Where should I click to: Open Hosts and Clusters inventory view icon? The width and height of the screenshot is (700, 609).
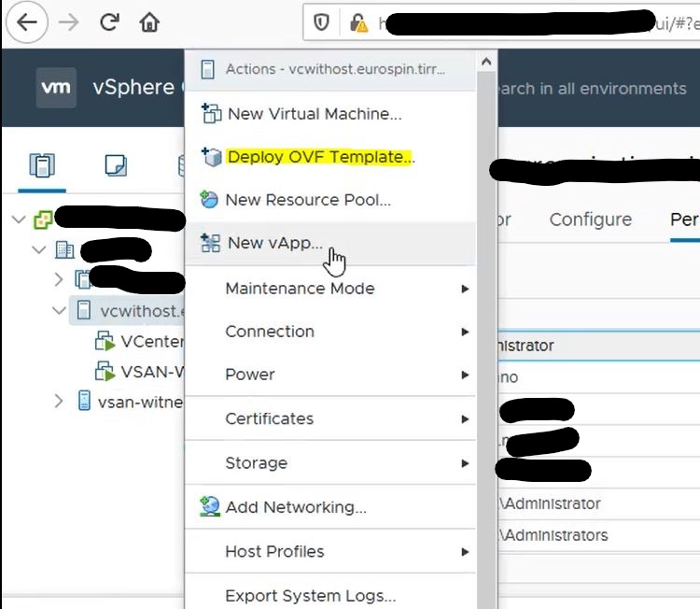coord(42,165)
